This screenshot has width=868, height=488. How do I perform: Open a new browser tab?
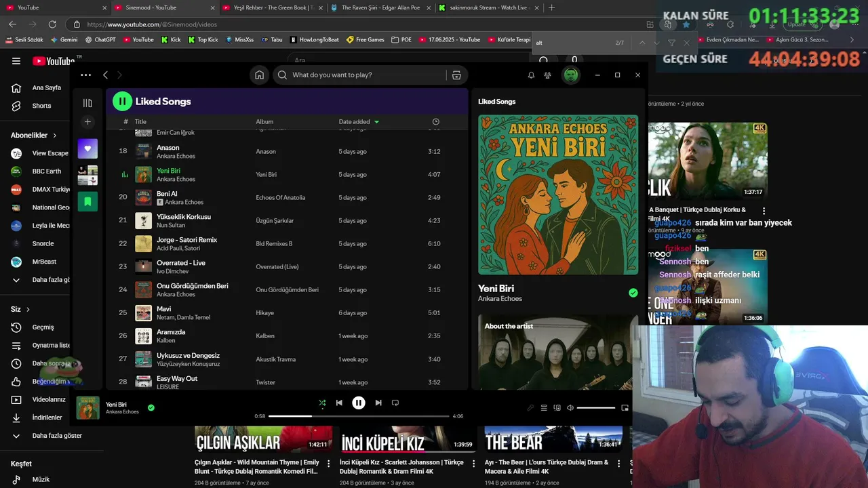551,7
